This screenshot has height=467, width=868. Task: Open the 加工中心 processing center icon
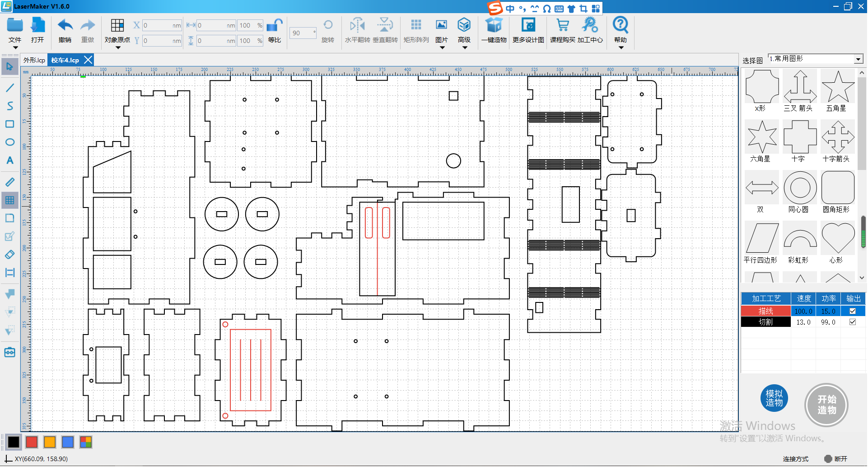[x=590, y=25]
